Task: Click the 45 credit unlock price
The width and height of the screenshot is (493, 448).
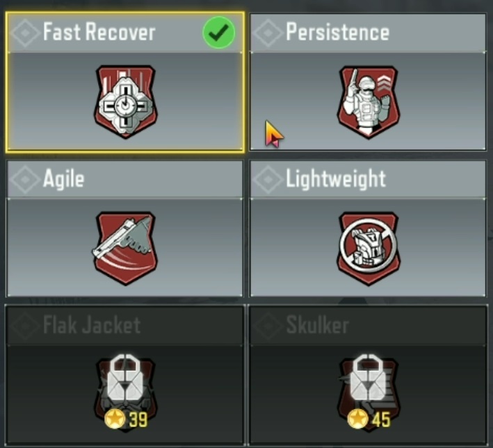Action: pyautogui.click(x=381, y=420)
